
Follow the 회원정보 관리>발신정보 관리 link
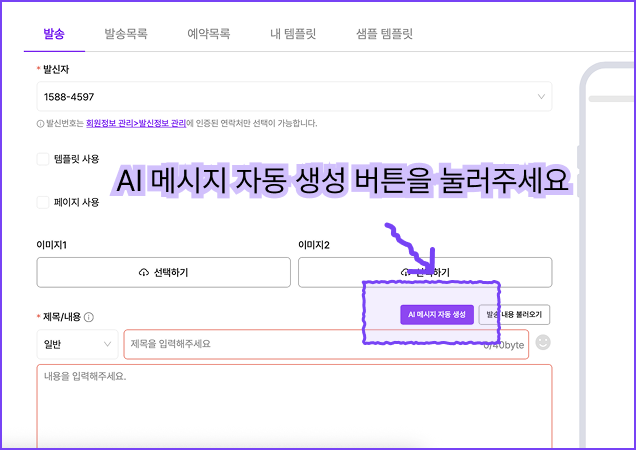tap(136, 123)
